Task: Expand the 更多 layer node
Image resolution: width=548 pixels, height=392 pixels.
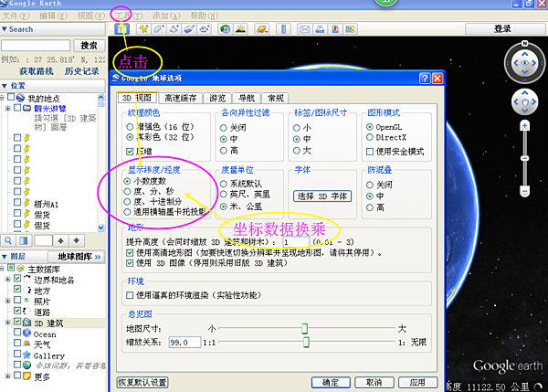Action: (x=7, y=376)
